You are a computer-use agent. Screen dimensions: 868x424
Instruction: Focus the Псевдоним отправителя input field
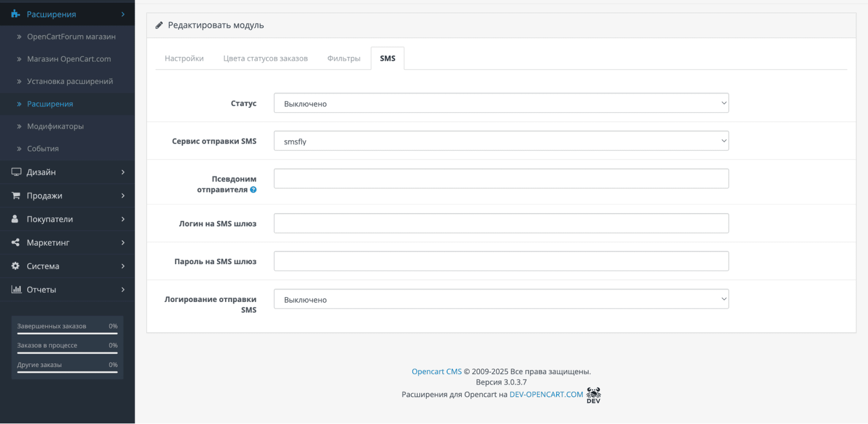pos(501,179)
